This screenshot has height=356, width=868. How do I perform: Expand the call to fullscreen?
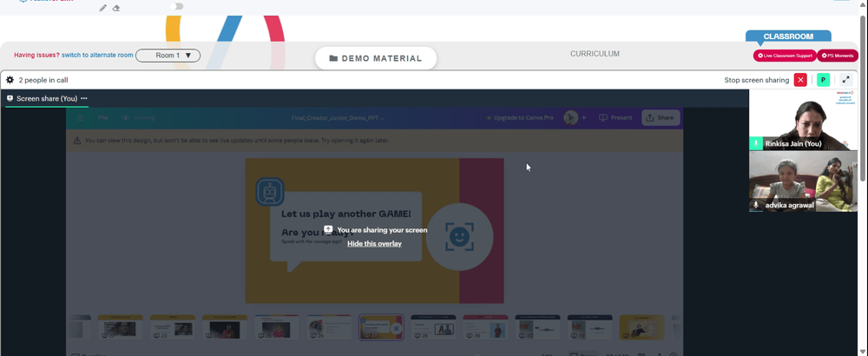click(x=845, y=80)
